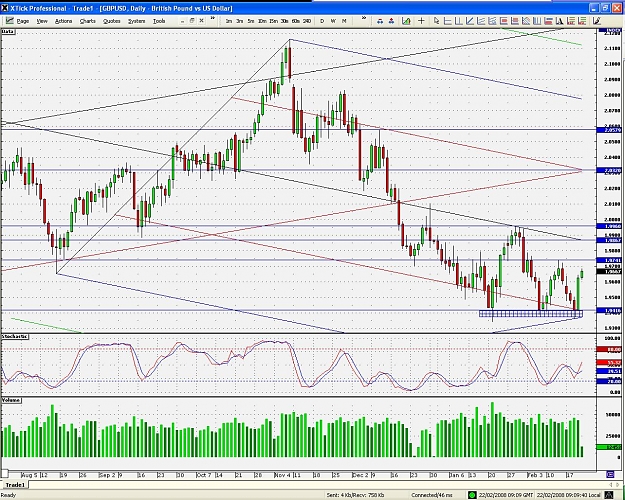This screenshot has width=625, height=500.
Task: Switch chart to 3m timeframe
Action: pyautogui.click(x=240, y=21)
